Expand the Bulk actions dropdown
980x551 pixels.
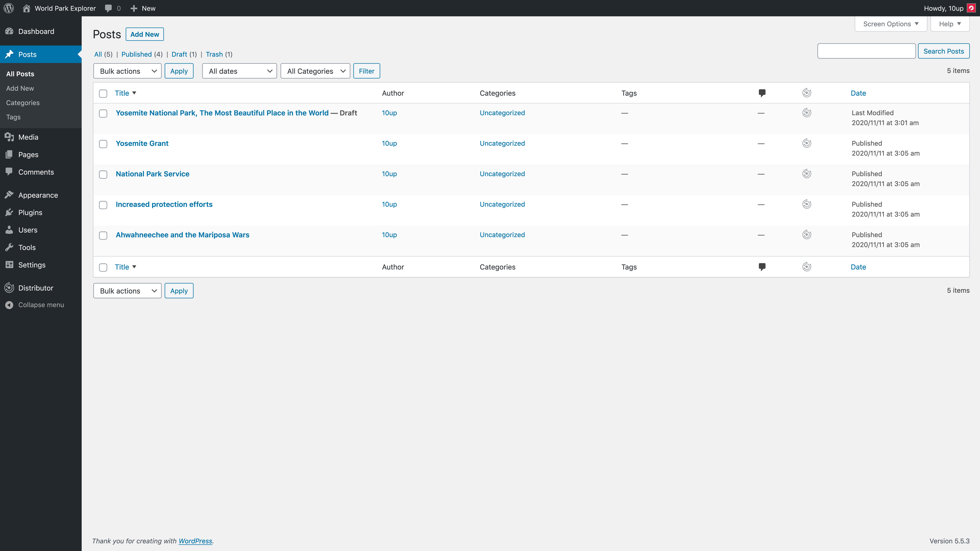[127, 71]
